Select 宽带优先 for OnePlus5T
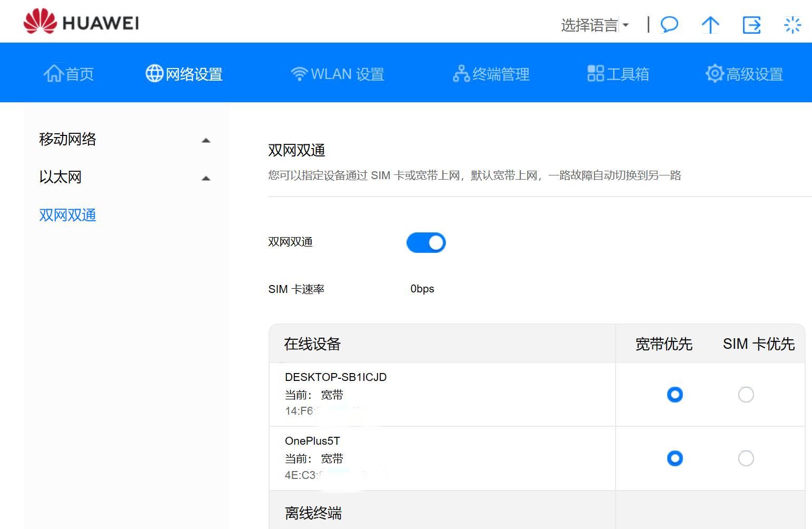Image resolution: width=812 pixels, height=529 pixels. (675, 458)
